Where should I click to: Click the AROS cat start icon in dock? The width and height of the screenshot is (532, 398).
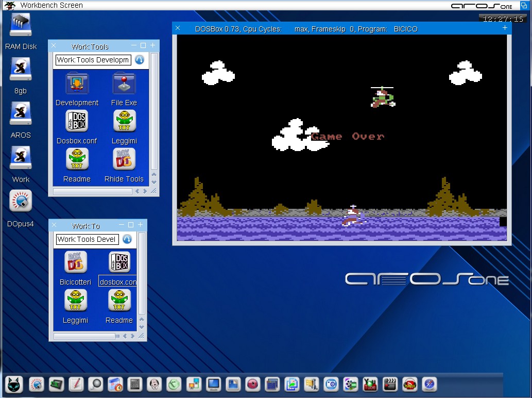[14, 385]
